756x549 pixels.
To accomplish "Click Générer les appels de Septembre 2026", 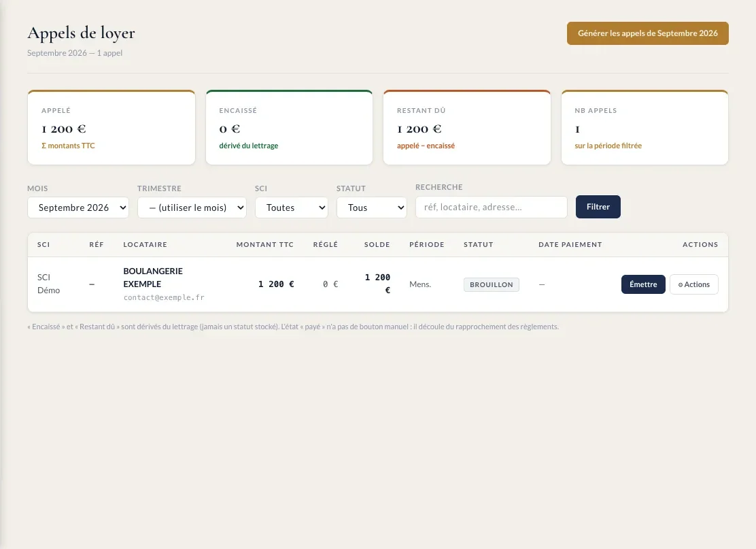I will coord(647,33).
